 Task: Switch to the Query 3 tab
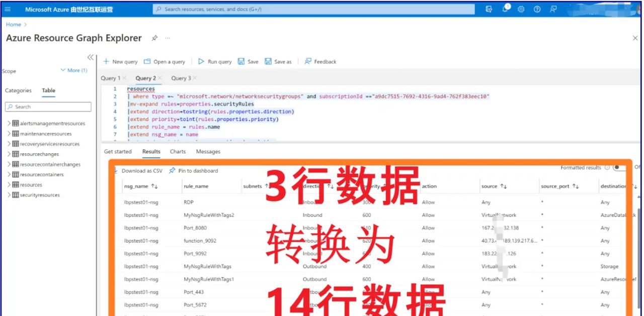coord(181,78)
